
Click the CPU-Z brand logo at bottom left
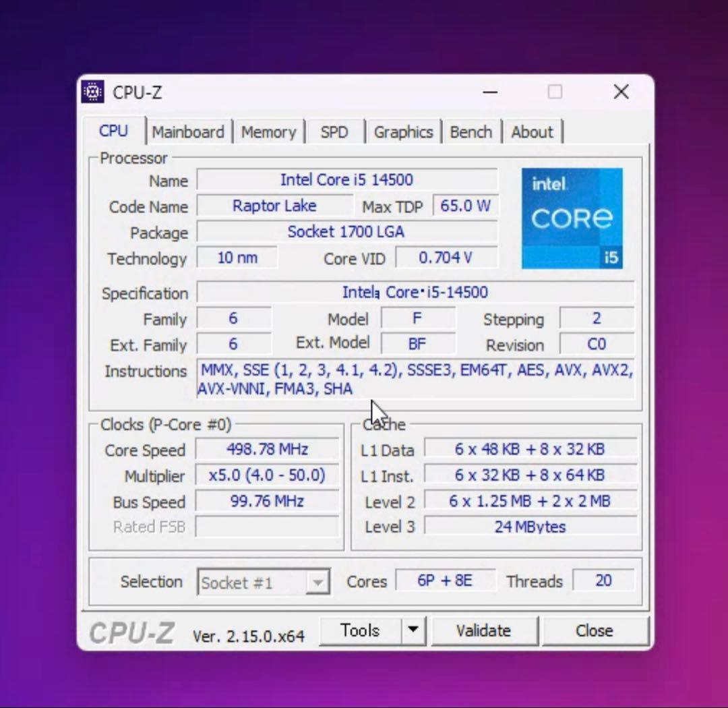click(130, 631)
